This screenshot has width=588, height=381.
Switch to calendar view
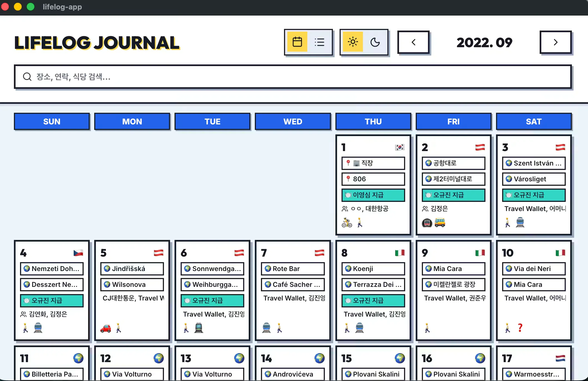(x=297, y=42)
